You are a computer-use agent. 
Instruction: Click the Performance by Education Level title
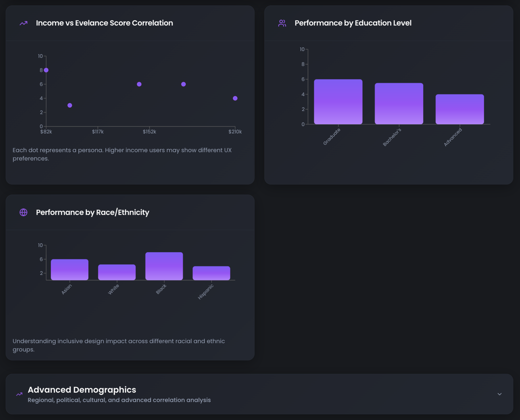[353, 23]
